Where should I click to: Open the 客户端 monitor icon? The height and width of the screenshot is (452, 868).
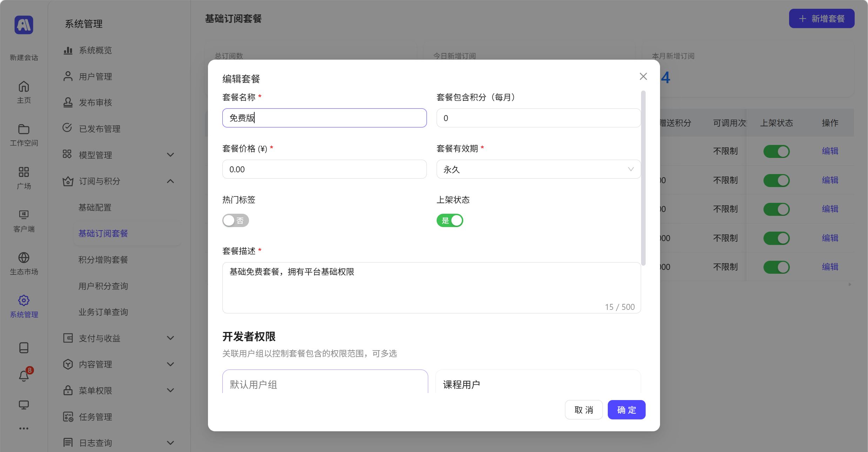point(24,215)
